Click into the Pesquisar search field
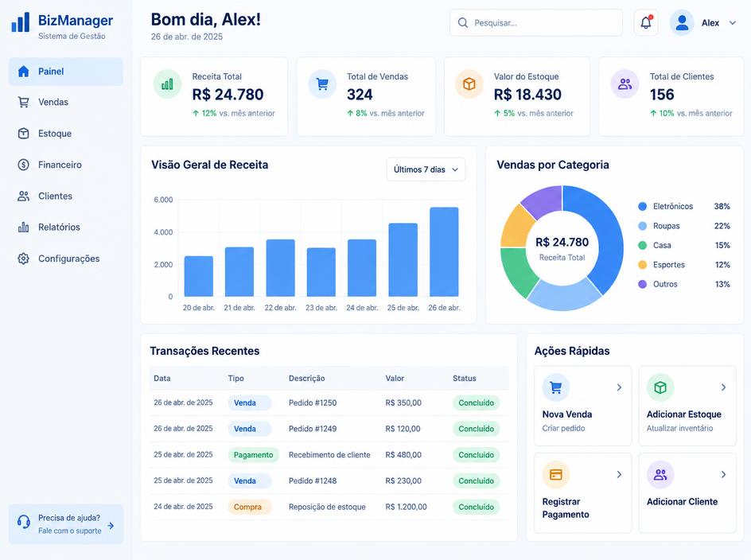The width and height of the screenshot is (751, 560). [536, 23]
